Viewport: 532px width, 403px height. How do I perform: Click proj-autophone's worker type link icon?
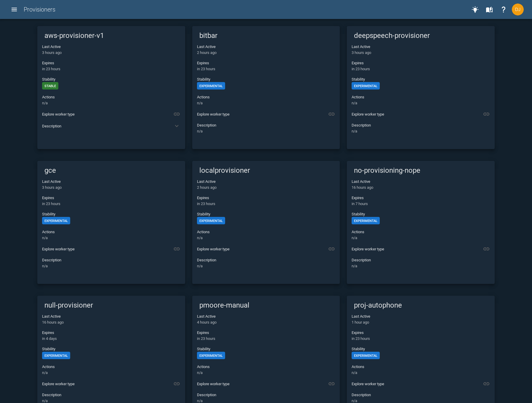point(486,383)
